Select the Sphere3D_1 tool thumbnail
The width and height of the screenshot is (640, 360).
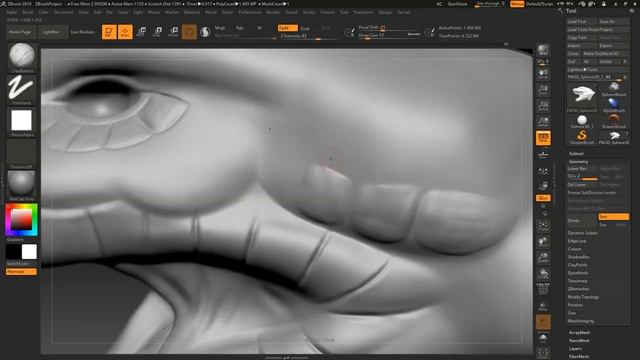[x=582, y=121]
